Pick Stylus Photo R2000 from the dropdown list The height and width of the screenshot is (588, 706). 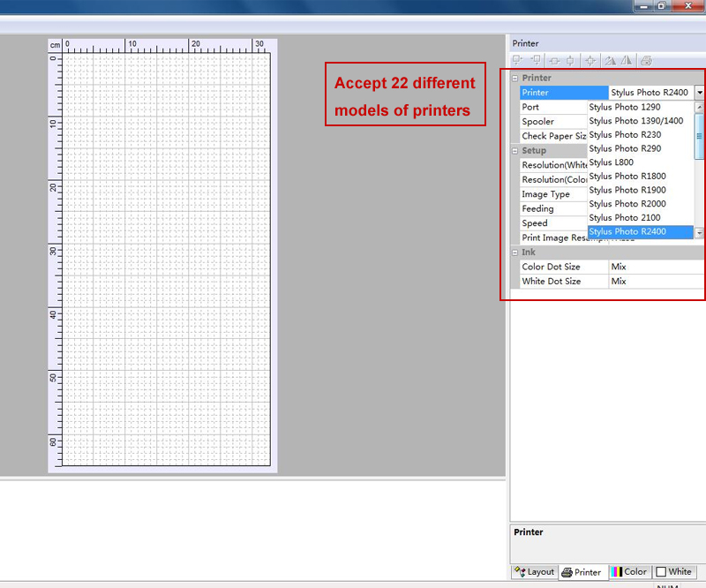click(x=627, y=204)
